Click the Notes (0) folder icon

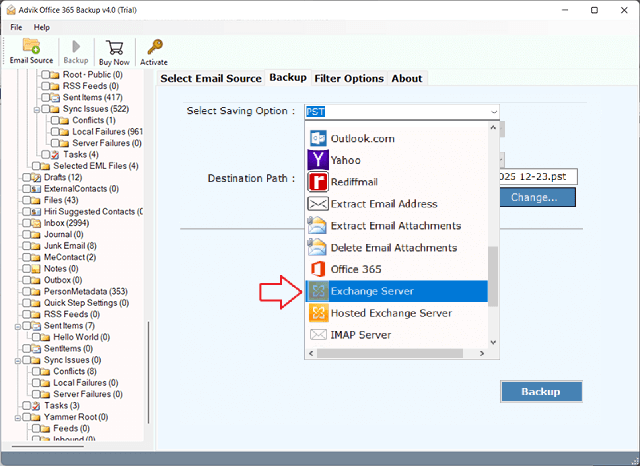[x=36, y=269]
